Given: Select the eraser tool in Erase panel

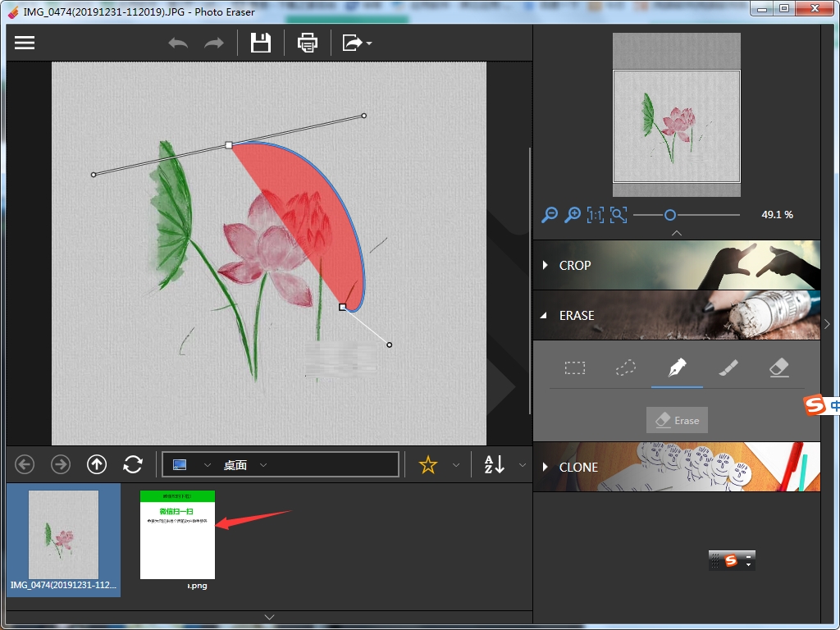Looking at the screenshot, I should pos(779,368).
